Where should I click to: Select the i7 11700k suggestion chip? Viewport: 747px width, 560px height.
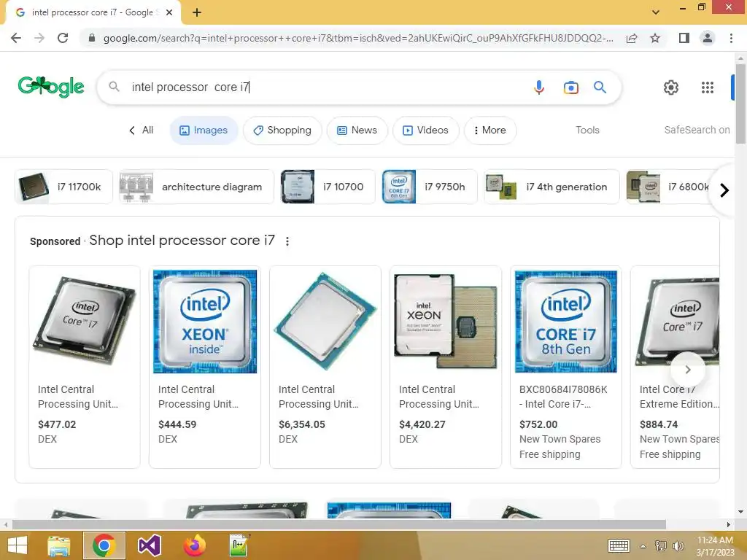[64, 187]
